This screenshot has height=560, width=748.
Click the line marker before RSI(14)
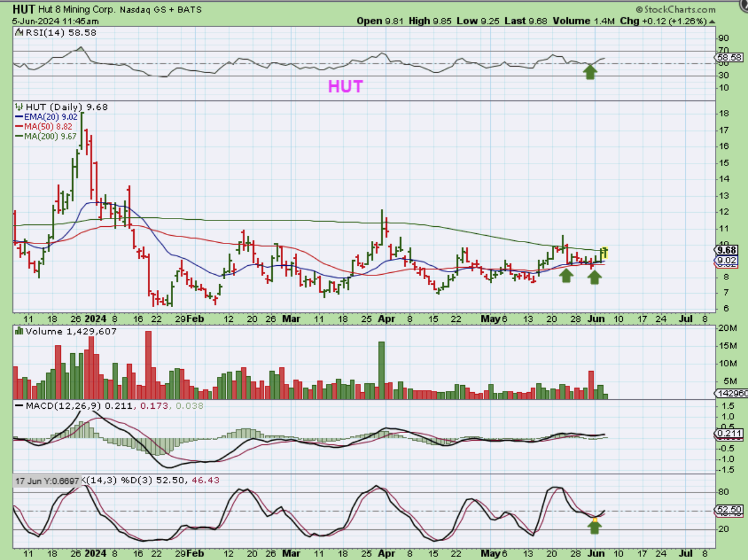(x=18, y=32)
